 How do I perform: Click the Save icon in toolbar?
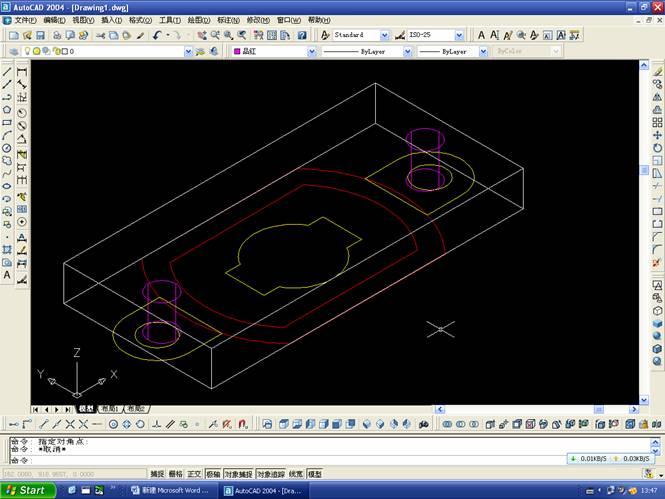pyautogui.click(x=41, y=35)
